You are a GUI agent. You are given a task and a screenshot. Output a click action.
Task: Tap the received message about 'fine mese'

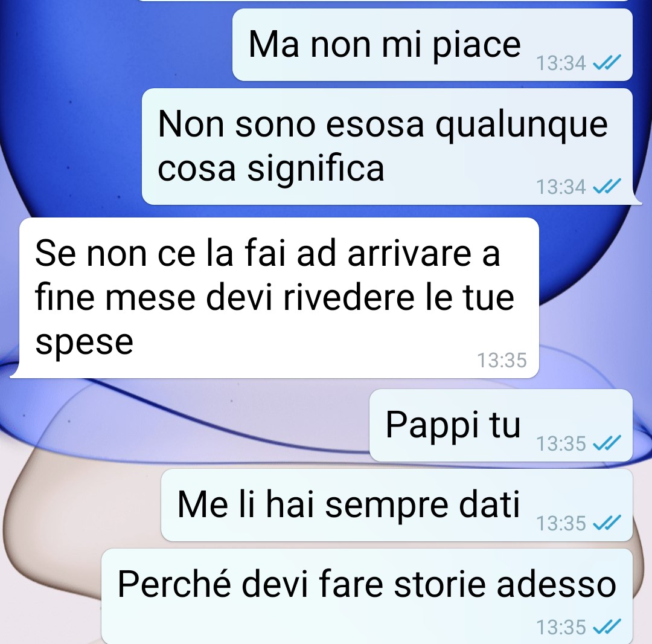[279, 298]
